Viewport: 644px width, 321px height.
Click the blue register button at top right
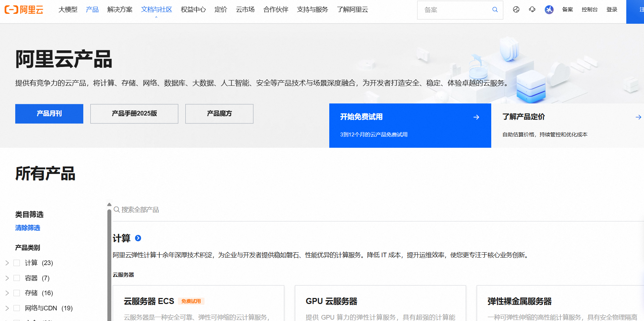click(x=635, y=12)
